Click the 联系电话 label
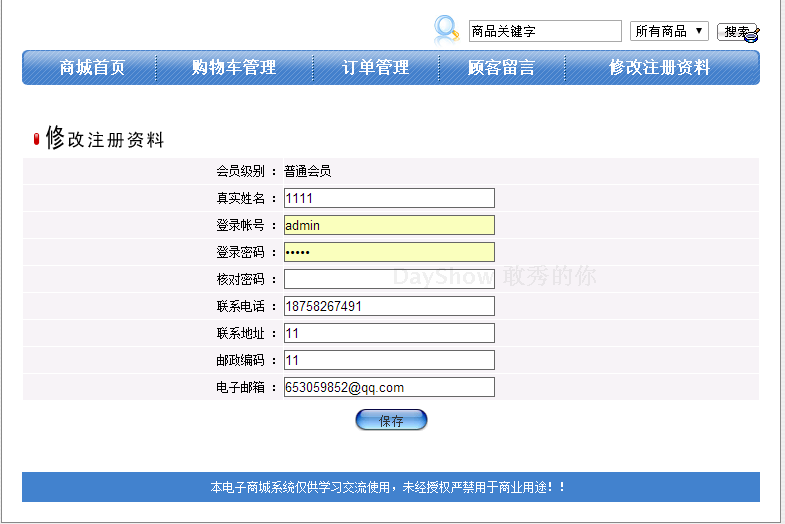 (x=240, y=307)
